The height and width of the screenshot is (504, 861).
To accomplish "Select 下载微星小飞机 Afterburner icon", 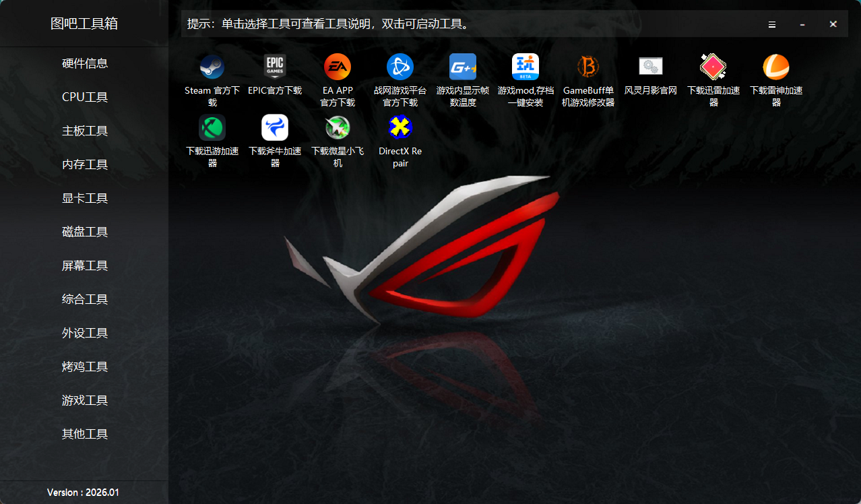I will 338,127.
